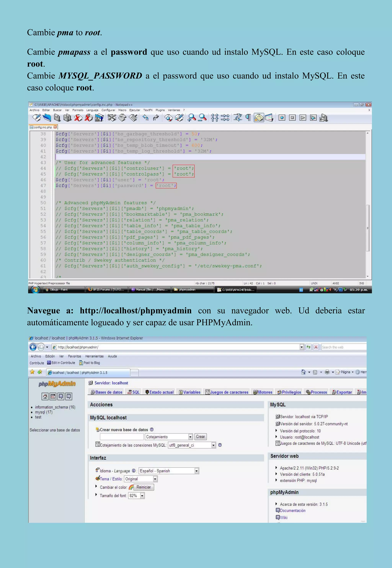The image size is (392, 568).
Task: Switch to Dibujo - Paint taskbar button
Action: pos(64,290)
